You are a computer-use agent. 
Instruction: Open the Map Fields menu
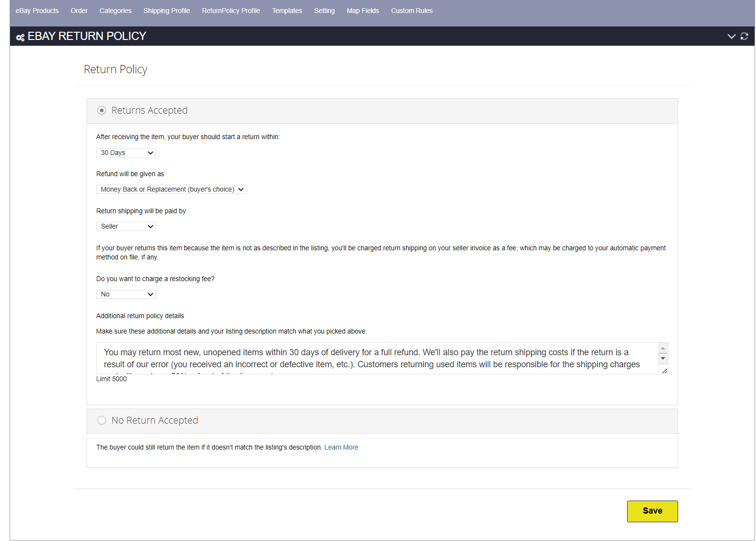[363, 11]
